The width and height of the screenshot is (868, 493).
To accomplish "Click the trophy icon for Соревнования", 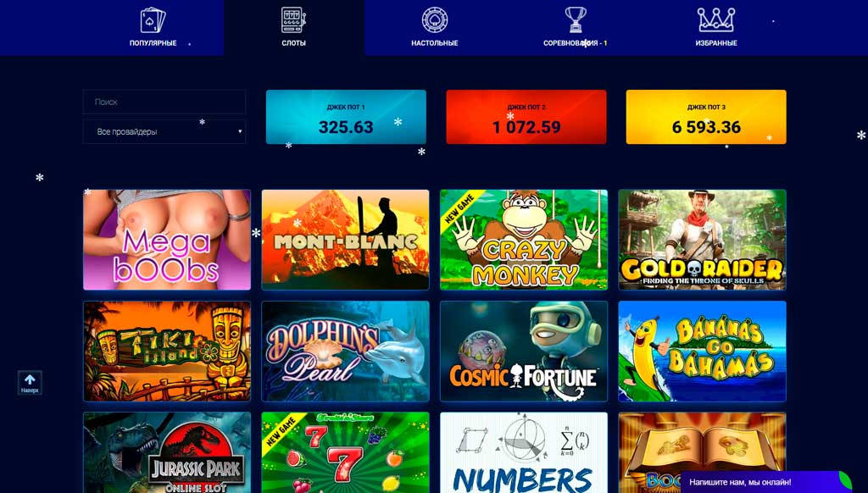I will coord(576,20).
